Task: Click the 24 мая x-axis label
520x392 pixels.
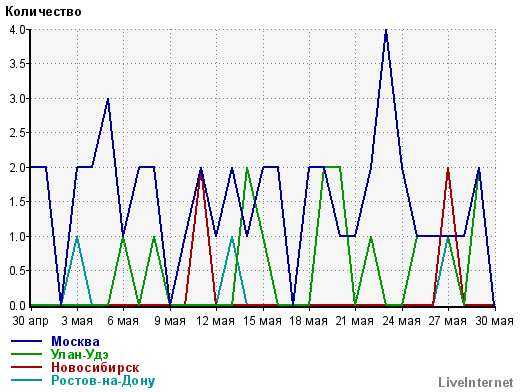Action: [x=401, y=321]
